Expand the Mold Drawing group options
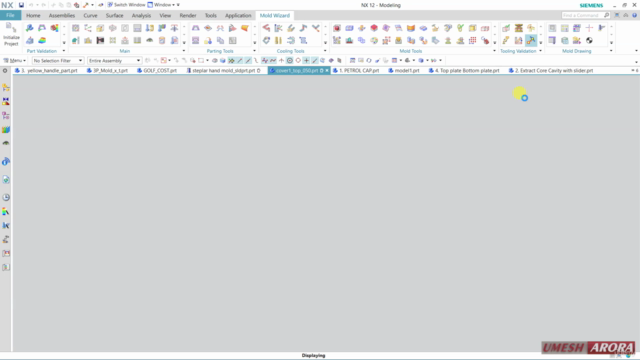This screenshot has height=360, width=640. [x=611, y=51]
